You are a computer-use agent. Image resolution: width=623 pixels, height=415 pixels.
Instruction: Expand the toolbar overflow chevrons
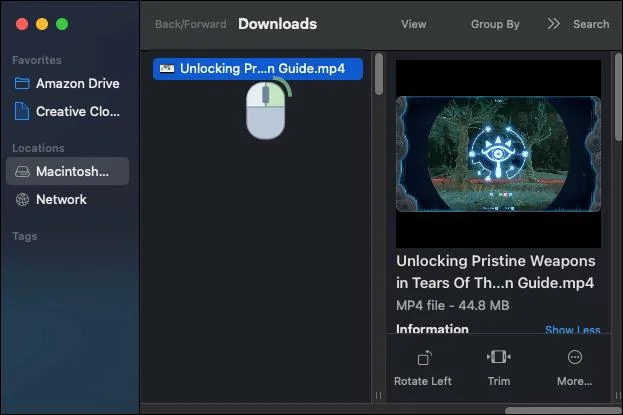pos(553,24)
